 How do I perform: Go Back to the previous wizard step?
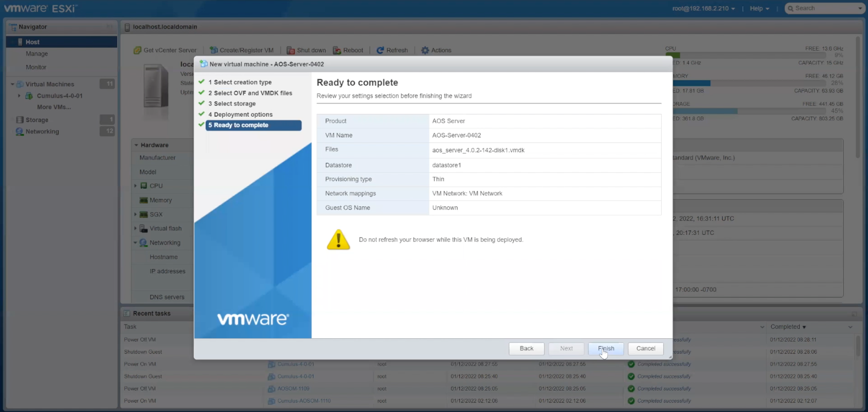click(x=526, y=348)
